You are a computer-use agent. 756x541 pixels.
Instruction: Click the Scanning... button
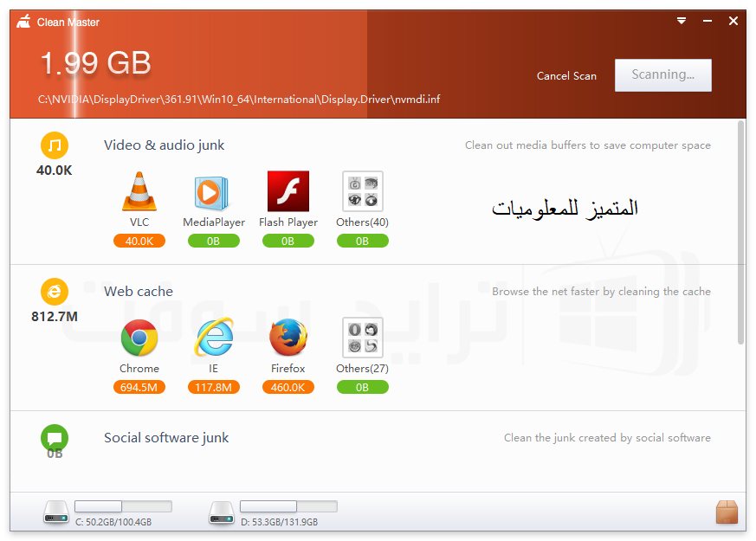point(663,75)
